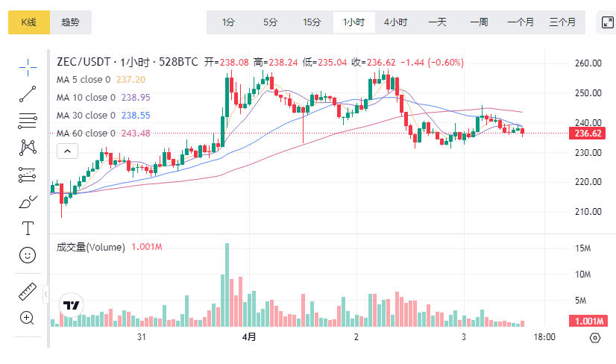Viewport: 616px width, 364px height.
Task: Switch to the 趋势 tab
Action: 71,22
